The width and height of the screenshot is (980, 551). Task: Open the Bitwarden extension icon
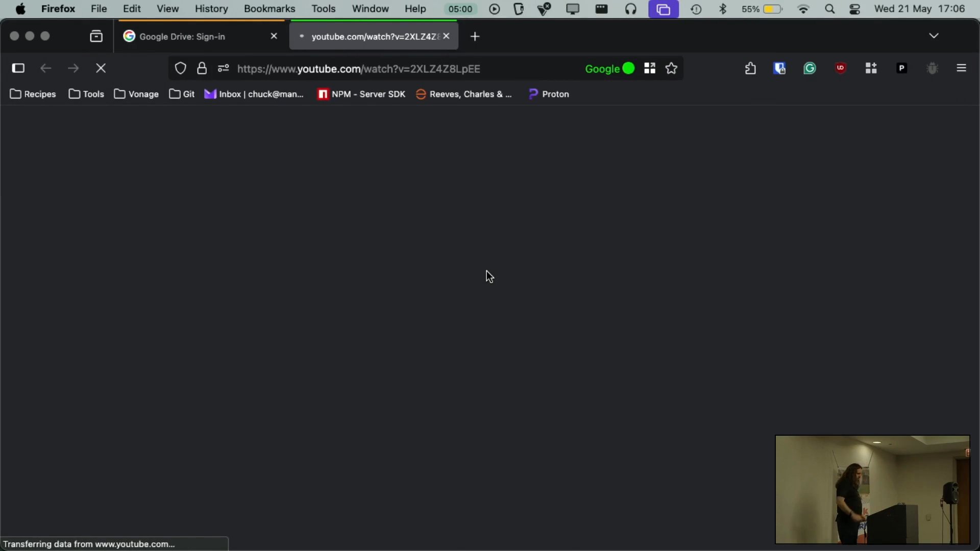779,68
